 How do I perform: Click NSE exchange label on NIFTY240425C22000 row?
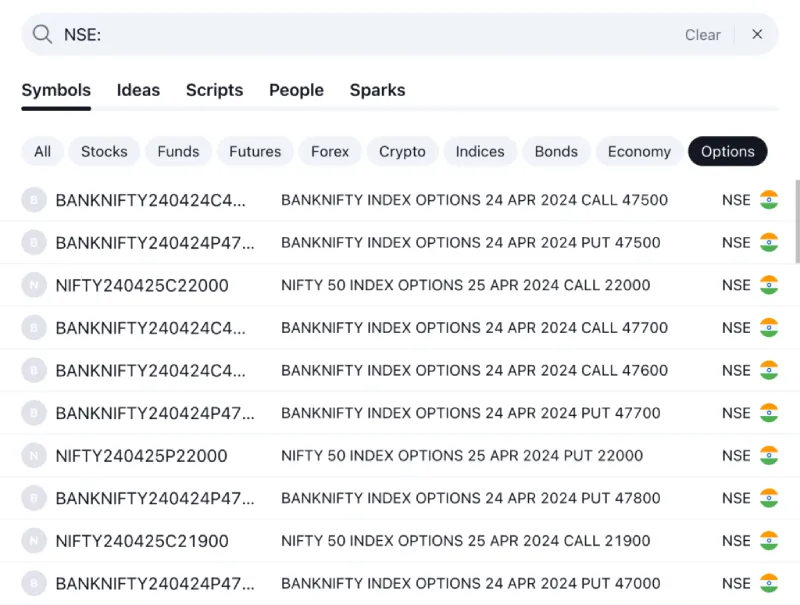[x=736, y=285]
